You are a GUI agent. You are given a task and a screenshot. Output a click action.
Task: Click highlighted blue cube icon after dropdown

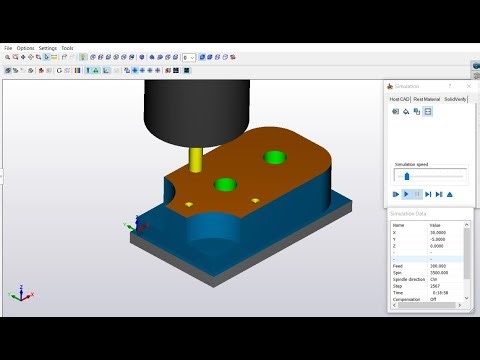pos(202,57)
